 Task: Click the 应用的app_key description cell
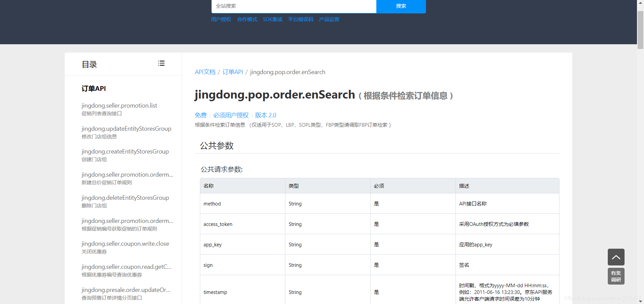(x=507, y=245)
